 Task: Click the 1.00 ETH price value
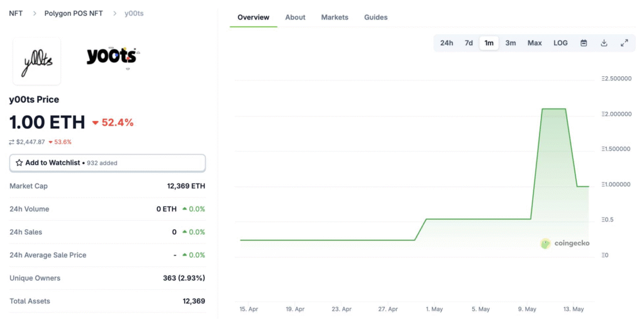coord(47,122)
